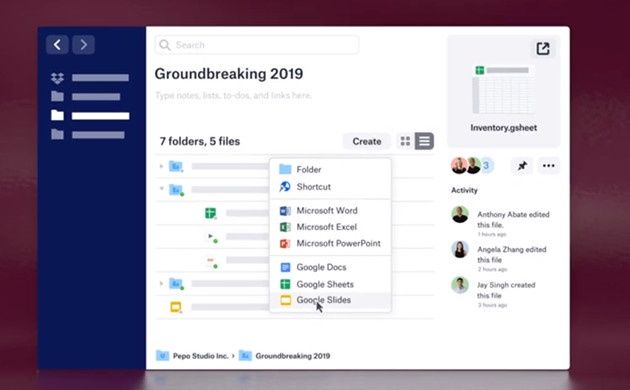
Task: Create a Google Sheets file
Action: [x=330, y=284]
